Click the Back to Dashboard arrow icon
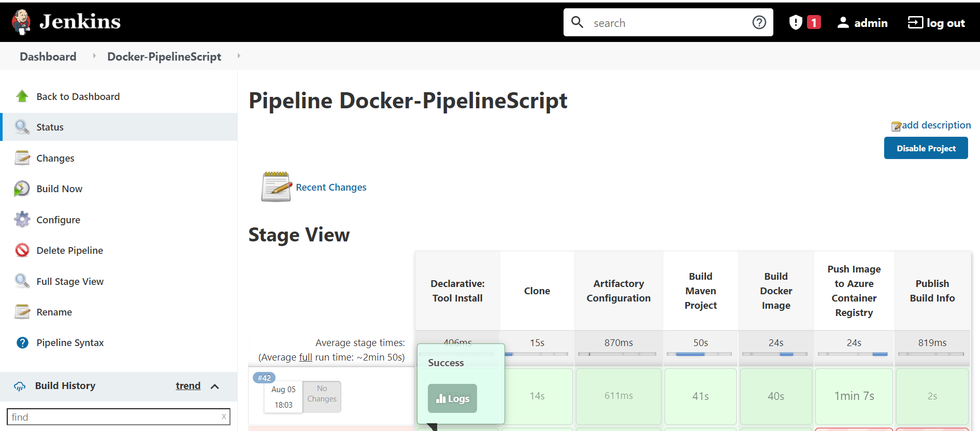The height and width of the screenshot is (431, 980). 22,96
